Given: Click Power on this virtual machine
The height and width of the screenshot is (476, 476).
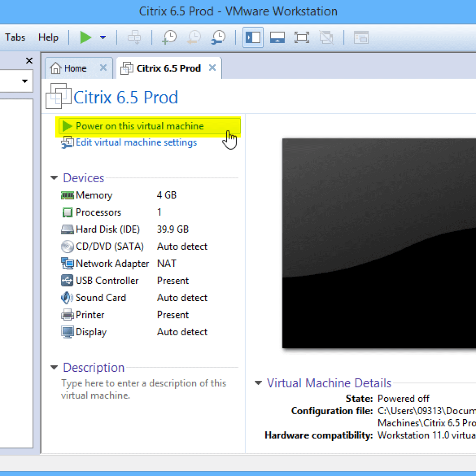Looking at the screenshot, I should [x=139, y=126].
